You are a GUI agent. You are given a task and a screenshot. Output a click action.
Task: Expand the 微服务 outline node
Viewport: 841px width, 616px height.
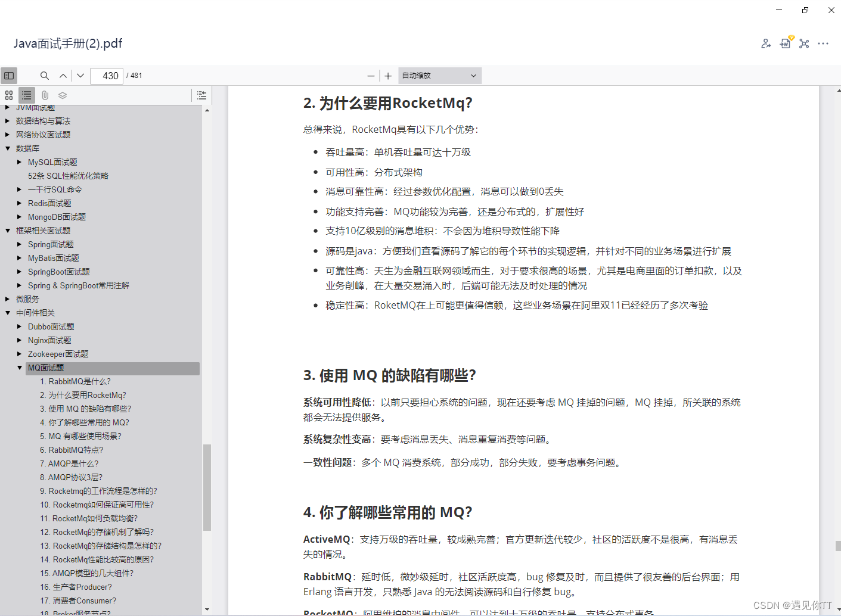click(7, 299)
